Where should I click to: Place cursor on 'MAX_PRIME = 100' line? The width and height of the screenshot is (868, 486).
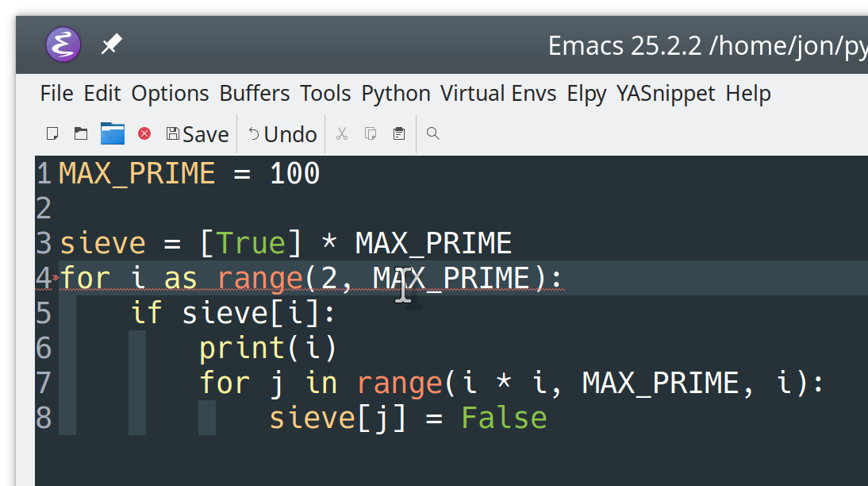(x=190, y=173)
